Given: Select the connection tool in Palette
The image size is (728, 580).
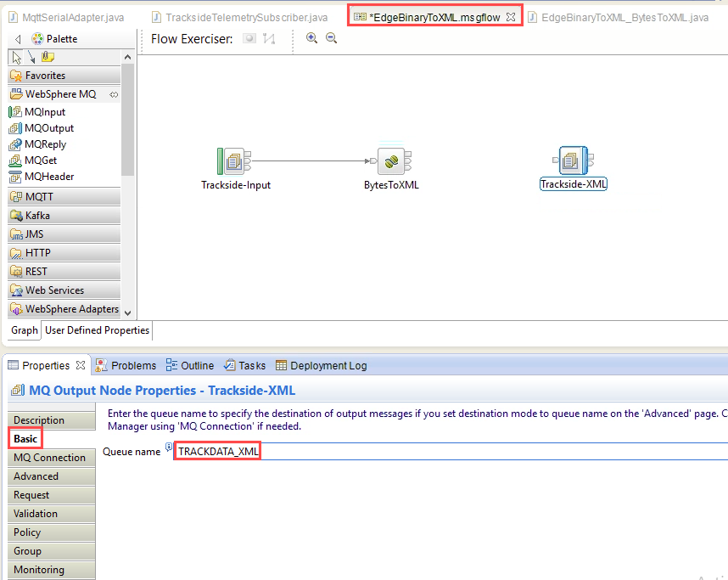Looking at the screenshot, I should [x=31, y=57].
